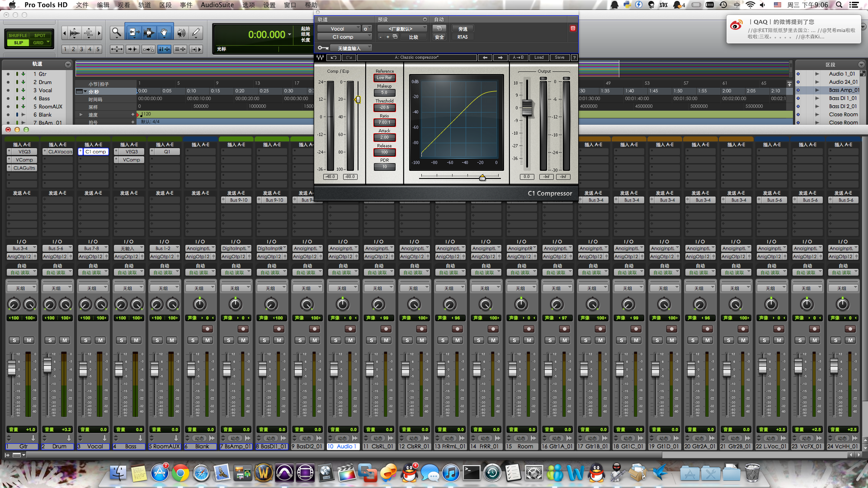Select the Grabber hand tool
This screenshot has height=488, width=868.
coord(165,33)
